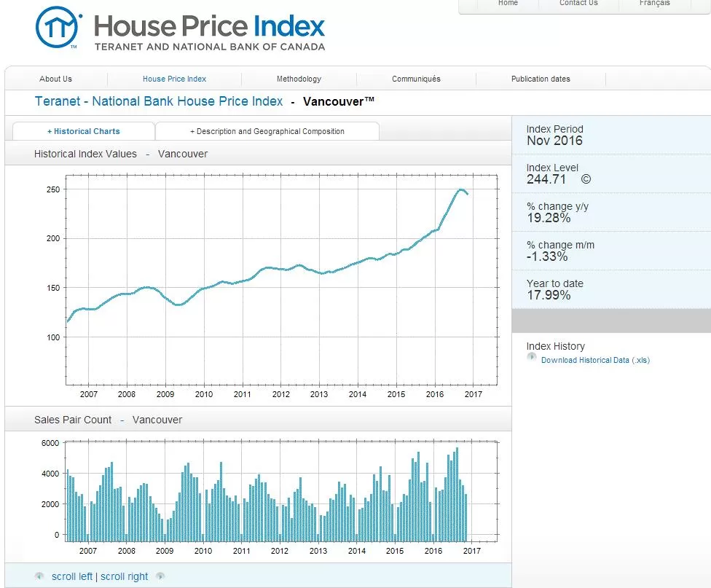Open the Methodology page
The height and width of the screenshot is (588, 711).
click(x=299, y=79)
